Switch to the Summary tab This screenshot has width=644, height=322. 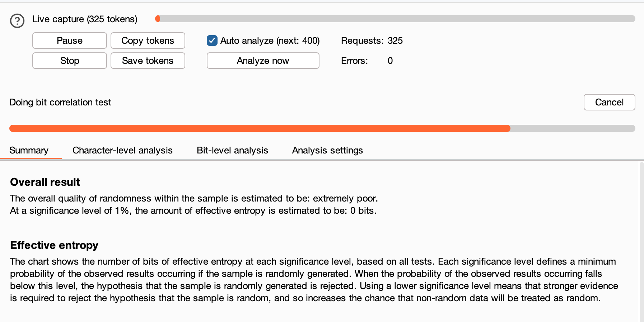click(29, 150)
